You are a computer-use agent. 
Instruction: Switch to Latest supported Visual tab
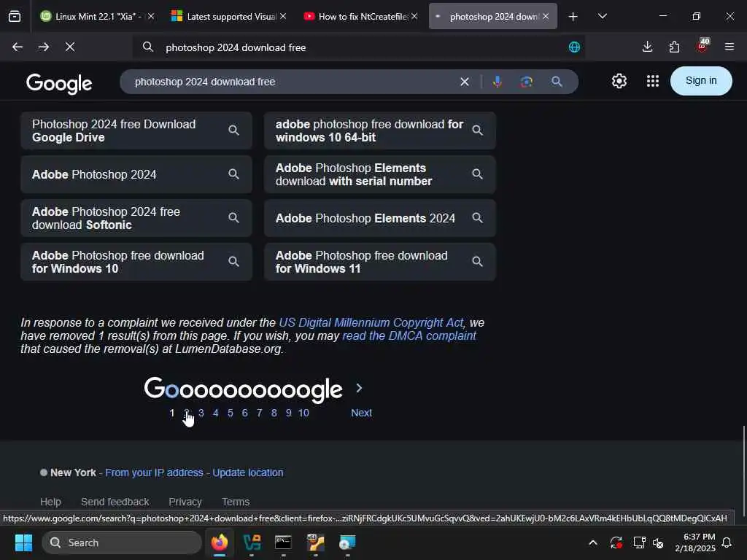click(x=229, y=16)
